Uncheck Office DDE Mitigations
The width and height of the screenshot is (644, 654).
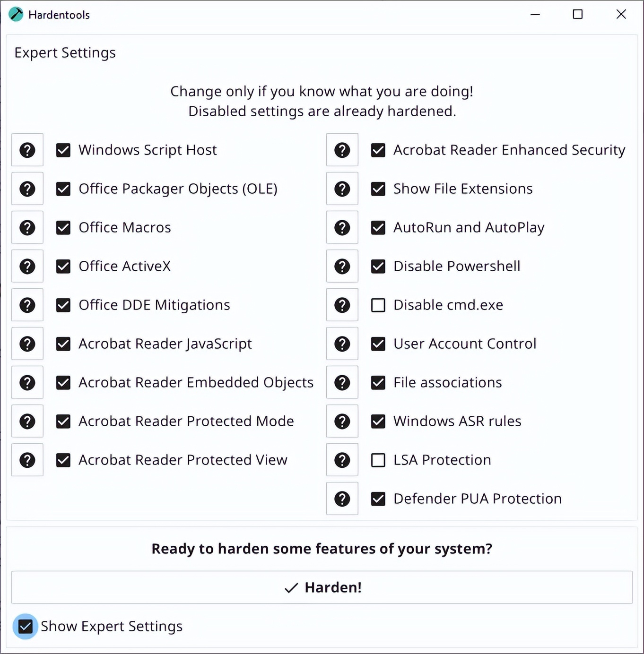(x=63, y=305)
